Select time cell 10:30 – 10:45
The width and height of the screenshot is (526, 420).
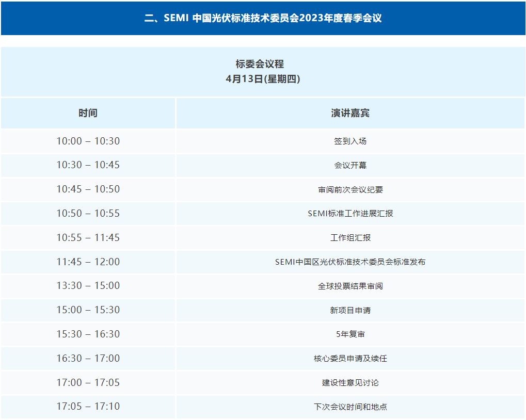pyautogui.click(x=88, y=165)
